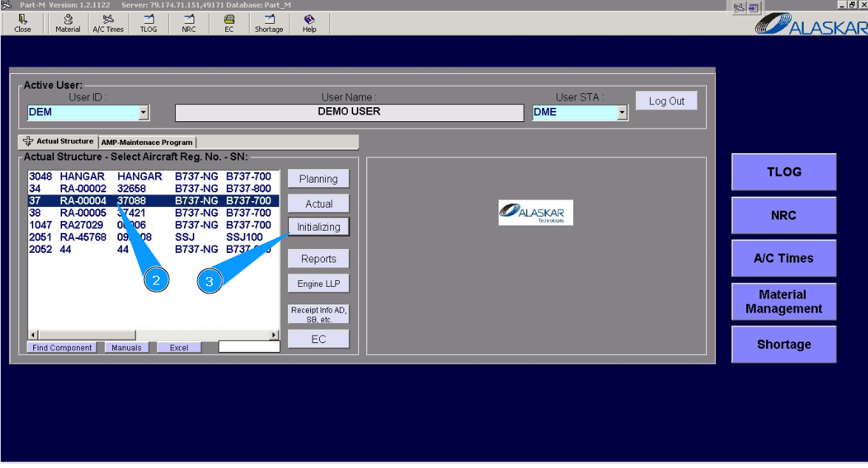Open the large NRC panel button
Image resolution: width=868 pixels, height=468 pixels.
[x=784, y=215]
